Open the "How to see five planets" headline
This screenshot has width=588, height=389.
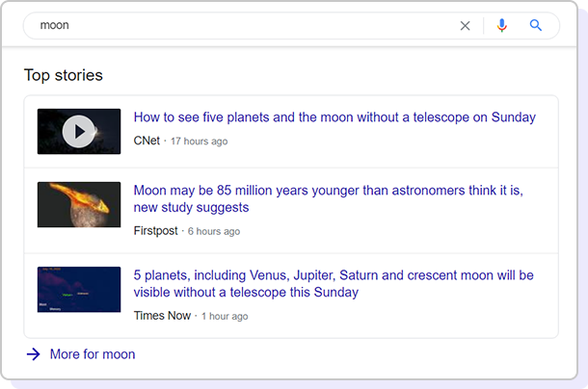coord(334,117)
